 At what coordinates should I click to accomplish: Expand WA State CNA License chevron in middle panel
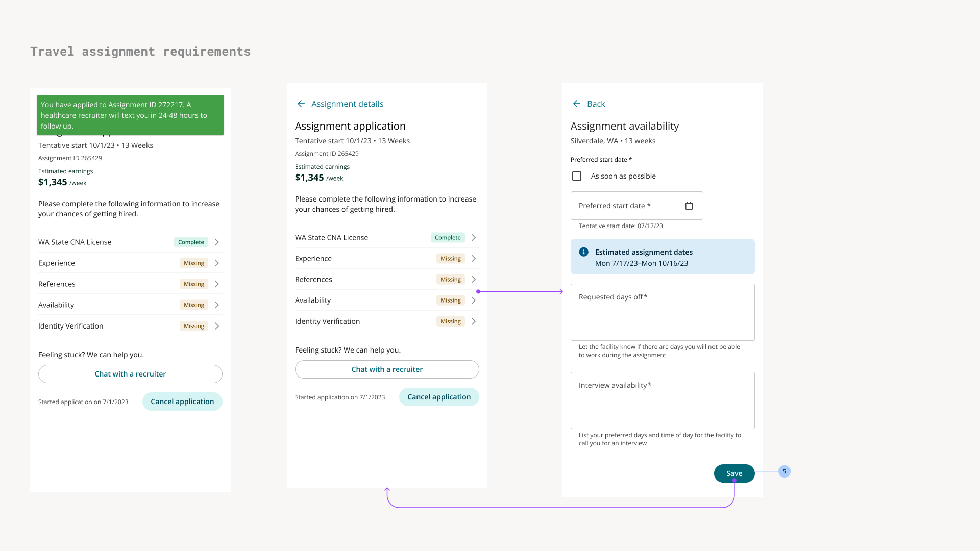[474, 238]
